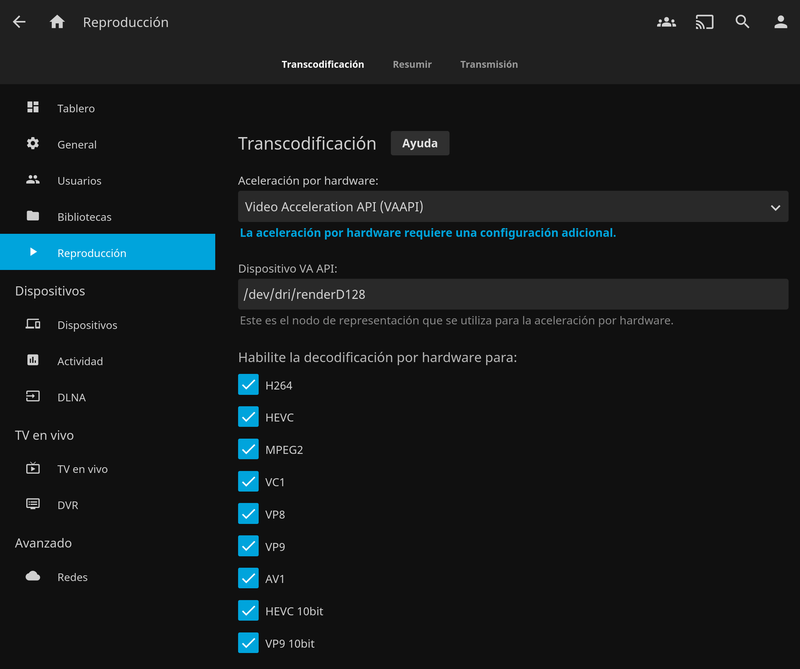
Task: Open DVR settings in sidebar
Action: click(x=108, y=505)
